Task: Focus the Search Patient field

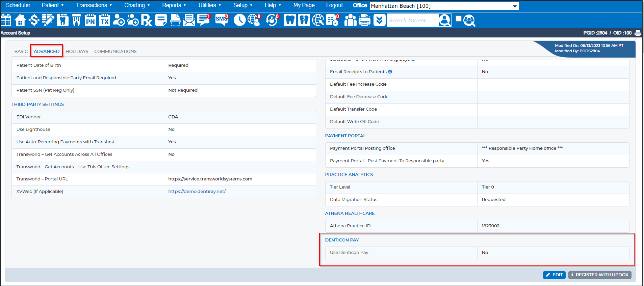Action: pos(413,20)
